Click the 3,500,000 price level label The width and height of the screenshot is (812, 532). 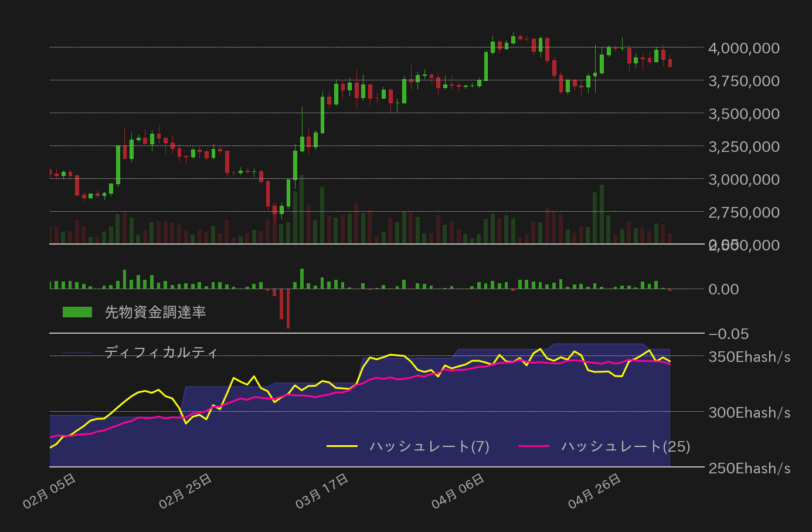(x=742, y=114)
